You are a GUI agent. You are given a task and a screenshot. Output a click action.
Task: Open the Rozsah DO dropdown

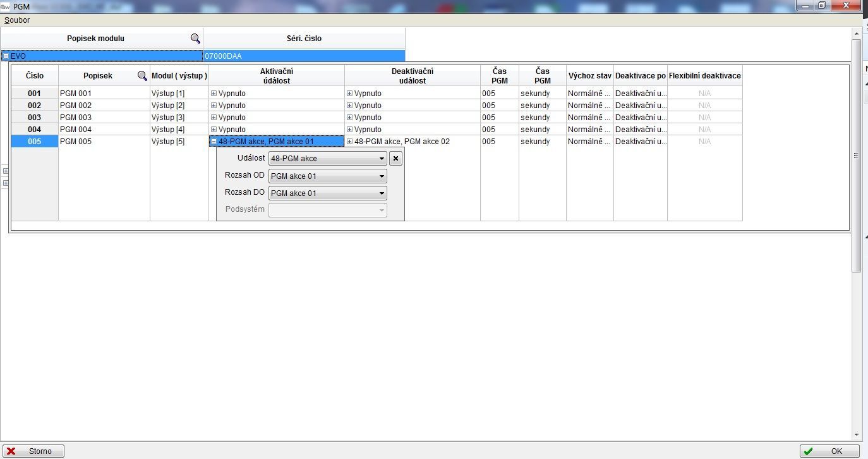382,193
